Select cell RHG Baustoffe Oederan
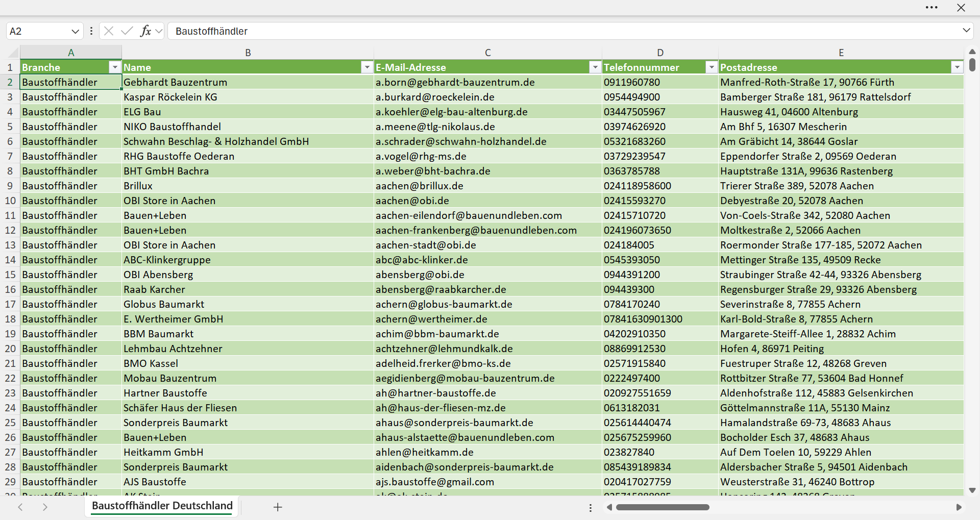 point(248,156)
